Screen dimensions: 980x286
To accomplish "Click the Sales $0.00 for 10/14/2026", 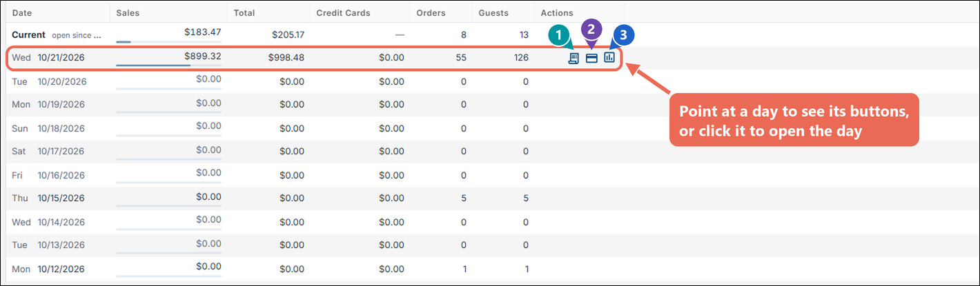I will tap(208, 220).
